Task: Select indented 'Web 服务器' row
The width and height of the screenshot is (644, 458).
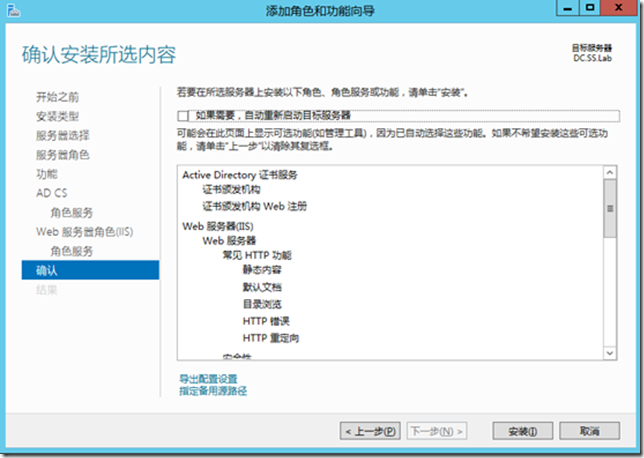Action: pyautogui.click(x=229, y=241)
